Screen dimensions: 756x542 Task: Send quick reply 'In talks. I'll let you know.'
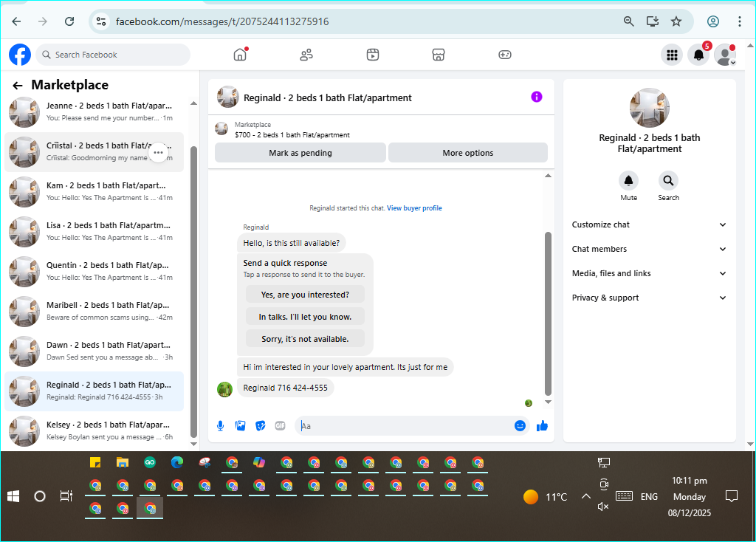(305, 317)
